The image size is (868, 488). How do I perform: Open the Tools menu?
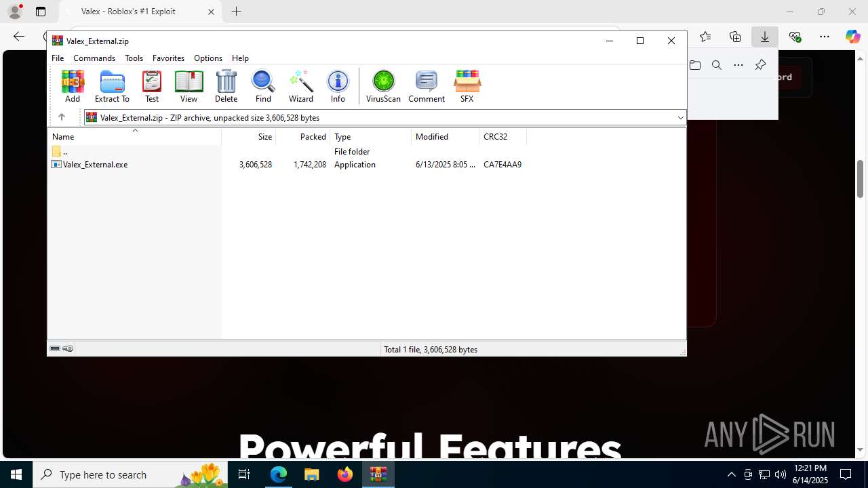point(134,58)
